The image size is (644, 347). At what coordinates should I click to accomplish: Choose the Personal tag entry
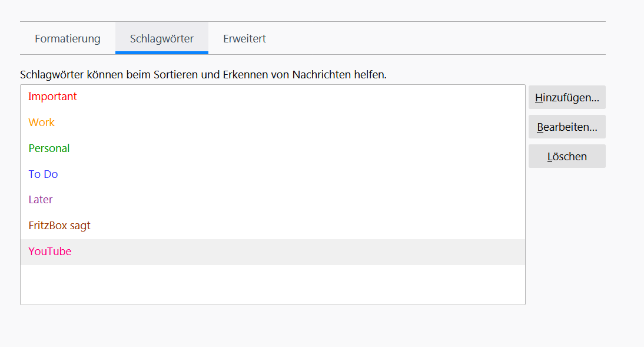(49, 148)
